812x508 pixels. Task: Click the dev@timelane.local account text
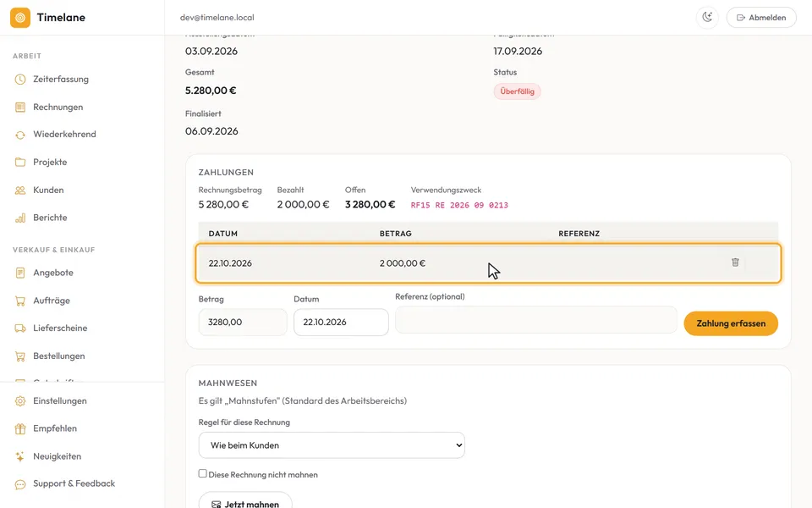[x=217, y=18]
